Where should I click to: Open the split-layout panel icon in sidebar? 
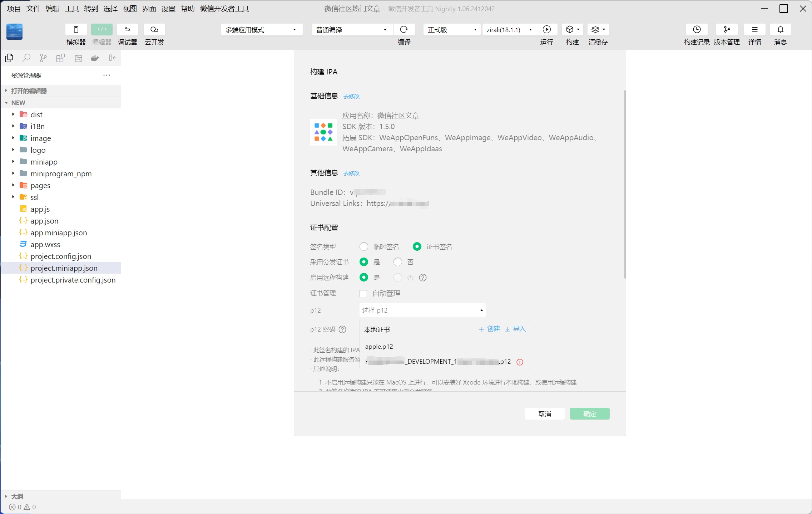[x=78, y=58]
